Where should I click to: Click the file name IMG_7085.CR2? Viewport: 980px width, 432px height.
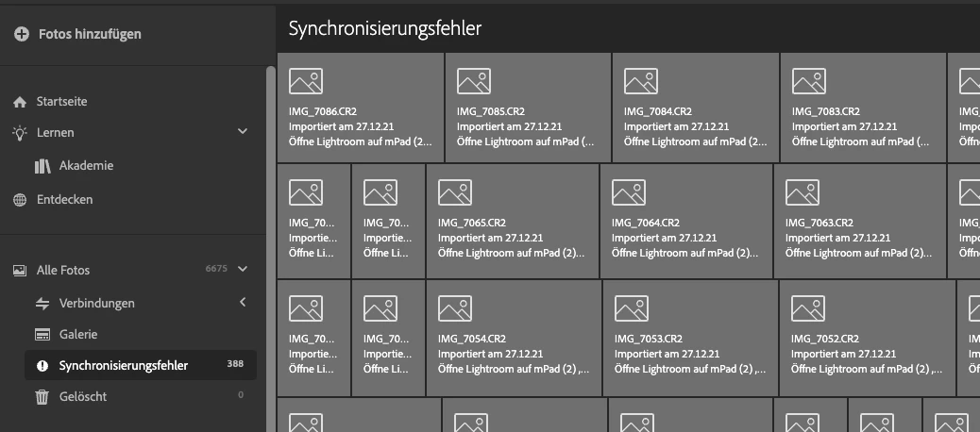491,111
